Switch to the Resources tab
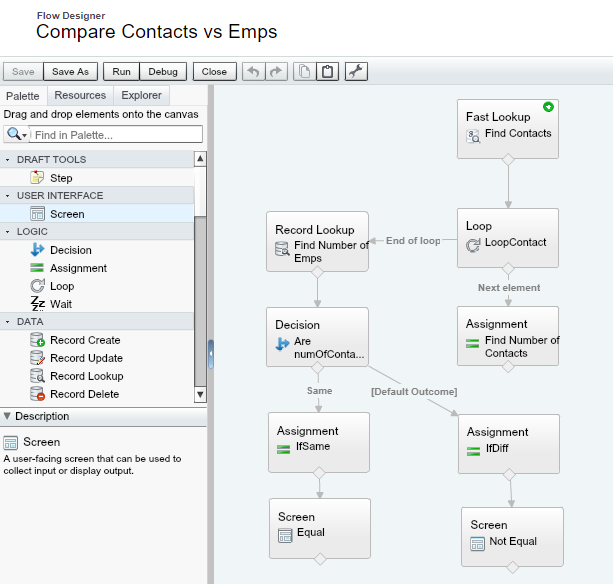The width and height of the screenshot is (613, 584). pos(80,96)
